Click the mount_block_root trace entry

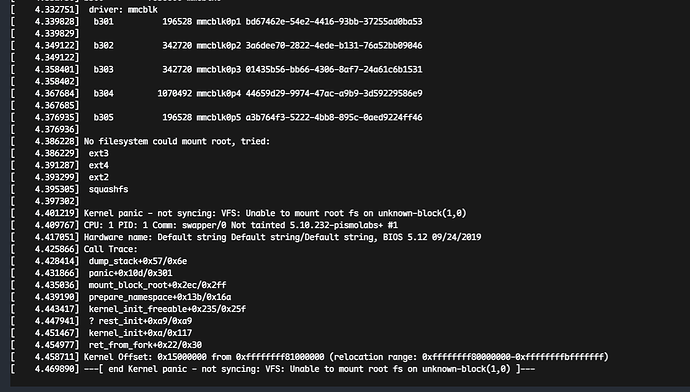(x=158, y=285)
